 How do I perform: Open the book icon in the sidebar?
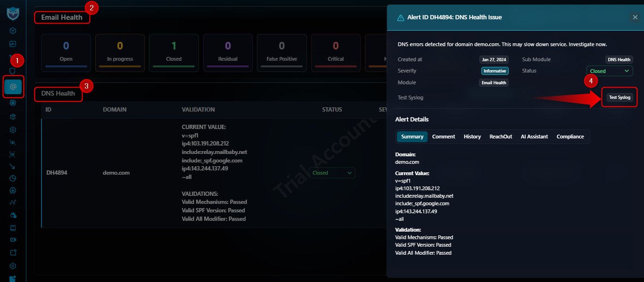click(x=13, y=228)
